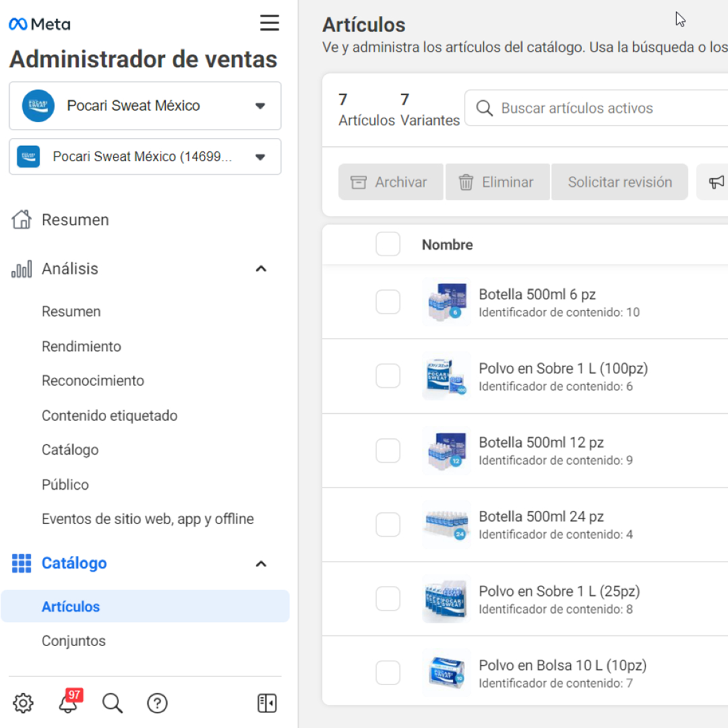Open Reconocimiento in the sidebar

pyautogui.click(x=93, y=381)
